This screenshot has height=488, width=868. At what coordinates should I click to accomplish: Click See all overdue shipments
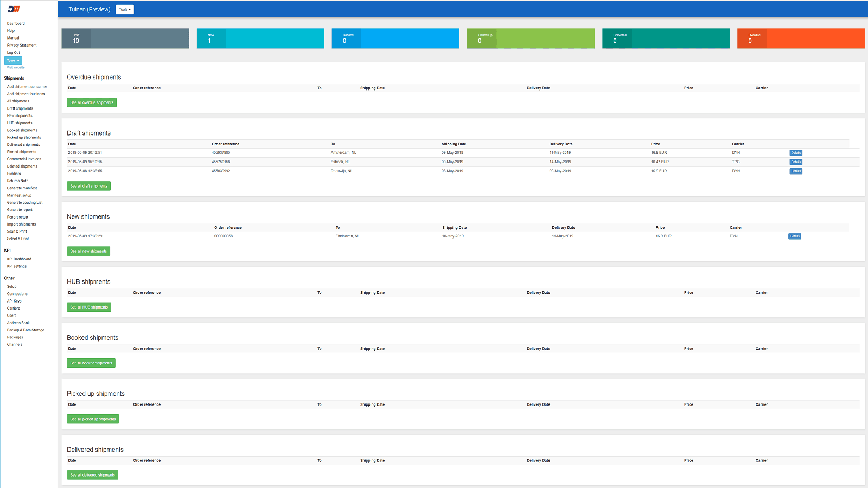click(x=91, y=102)
